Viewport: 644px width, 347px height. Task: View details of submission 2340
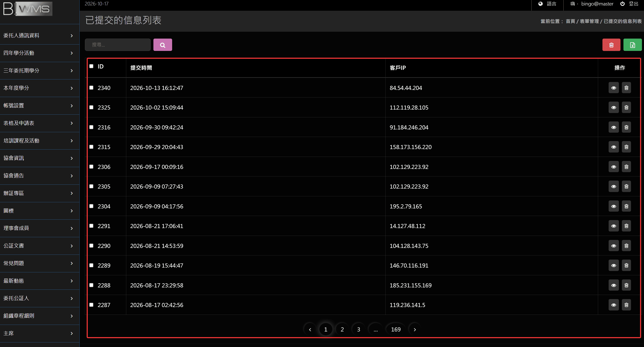pos(613,88)
